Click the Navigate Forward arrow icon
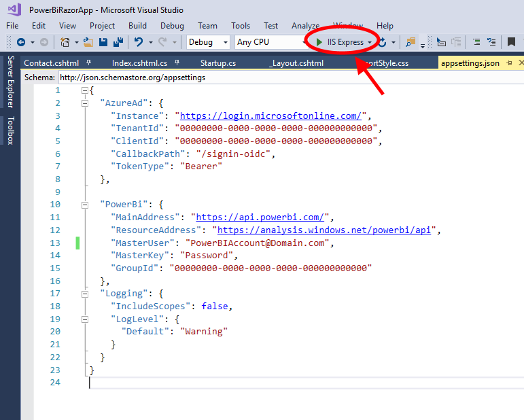 click(44, 42)
